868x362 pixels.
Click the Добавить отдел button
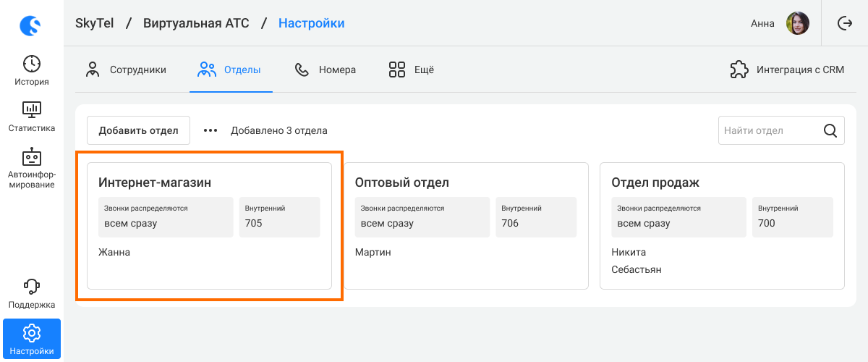point(138,130)
